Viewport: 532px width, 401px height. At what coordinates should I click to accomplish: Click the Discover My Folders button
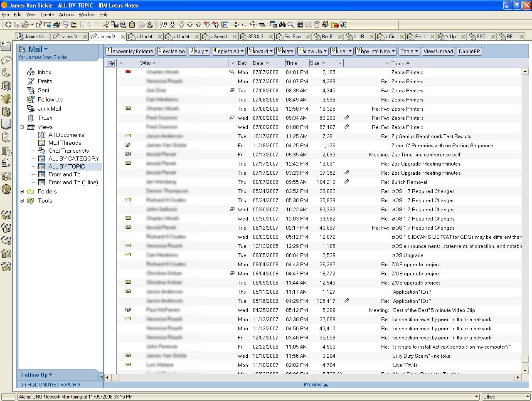click(130, 51)
